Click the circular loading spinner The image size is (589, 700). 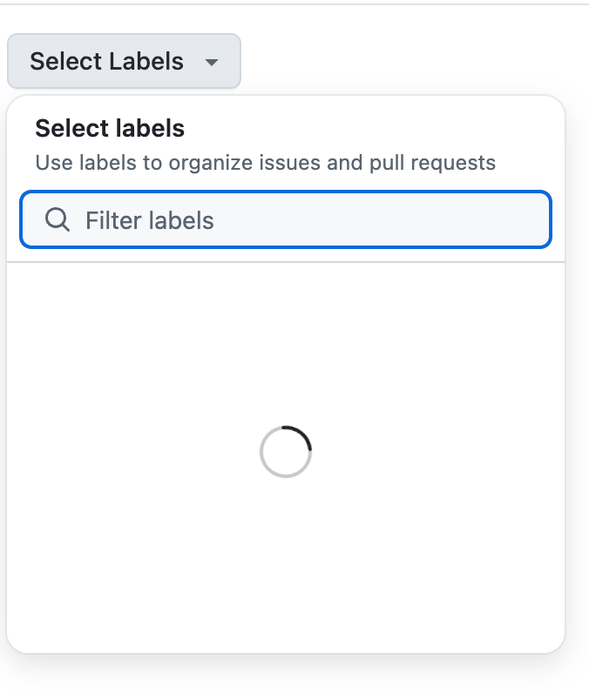pos(286,452)
